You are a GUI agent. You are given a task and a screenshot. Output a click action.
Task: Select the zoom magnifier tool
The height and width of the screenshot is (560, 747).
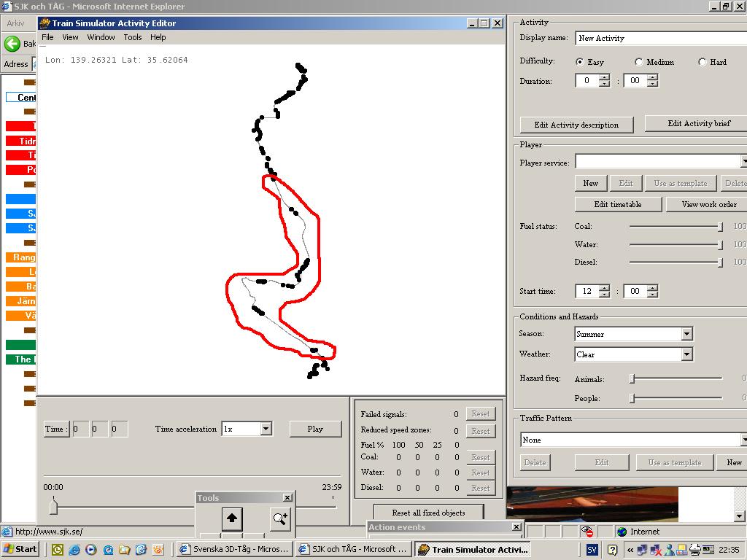(280, 518)
